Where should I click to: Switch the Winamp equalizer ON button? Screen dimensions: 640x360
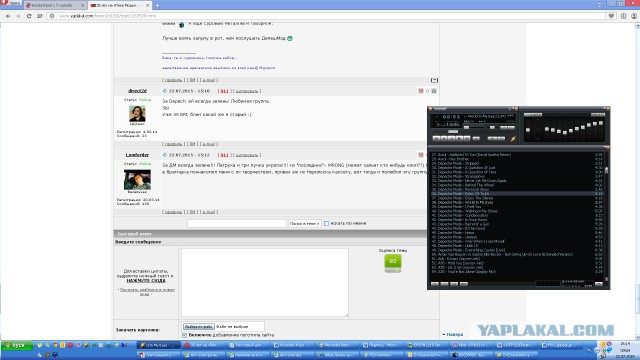tap(527, 115)
